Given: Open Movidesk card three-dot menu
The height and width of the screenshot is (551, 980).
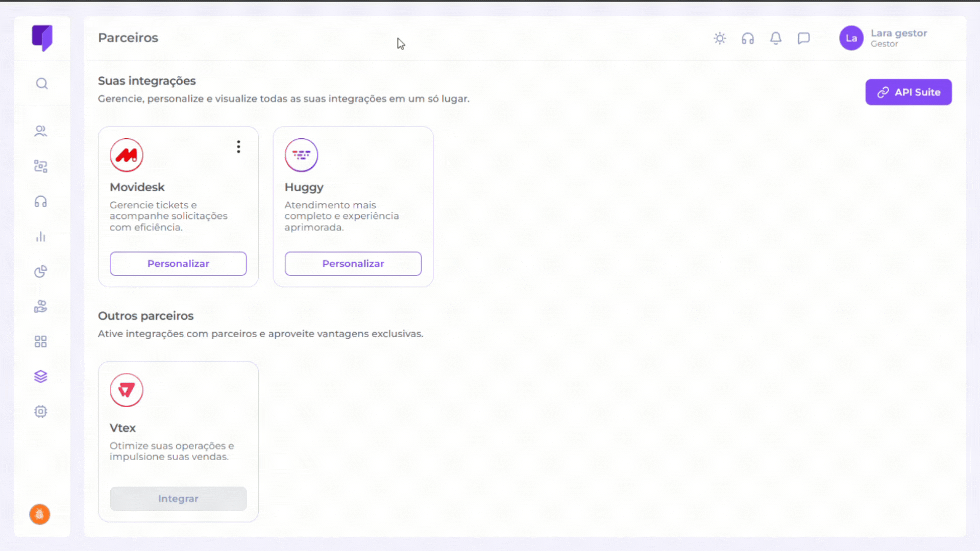Looking at the screenshot, I should [x=238, y=147].
